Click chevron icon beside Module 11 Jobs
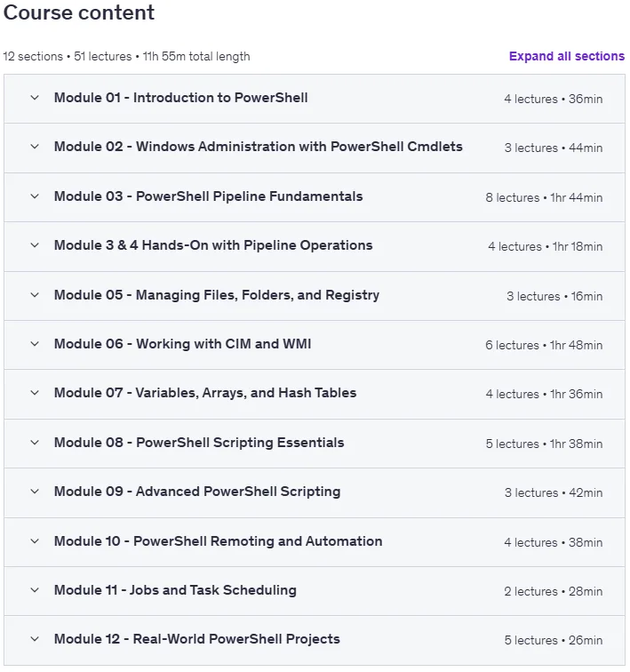The height and width of the screenshot is (672, 630). click(x=35, y=590)
